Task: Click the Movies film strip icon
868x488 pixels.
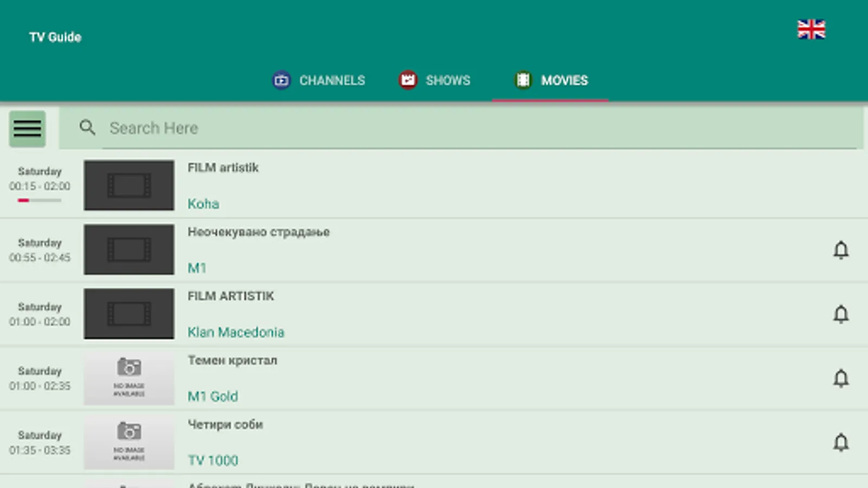Action: coord(523,80)
